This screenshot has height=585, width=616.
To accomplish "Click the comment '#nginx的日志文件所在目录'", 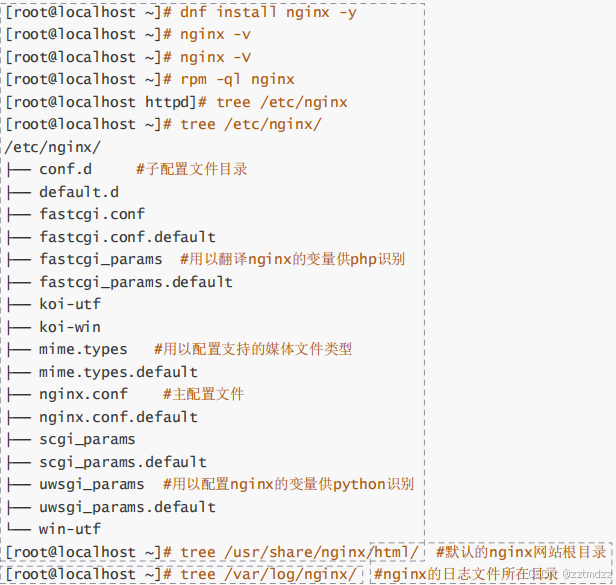I will tap(466, 574).
